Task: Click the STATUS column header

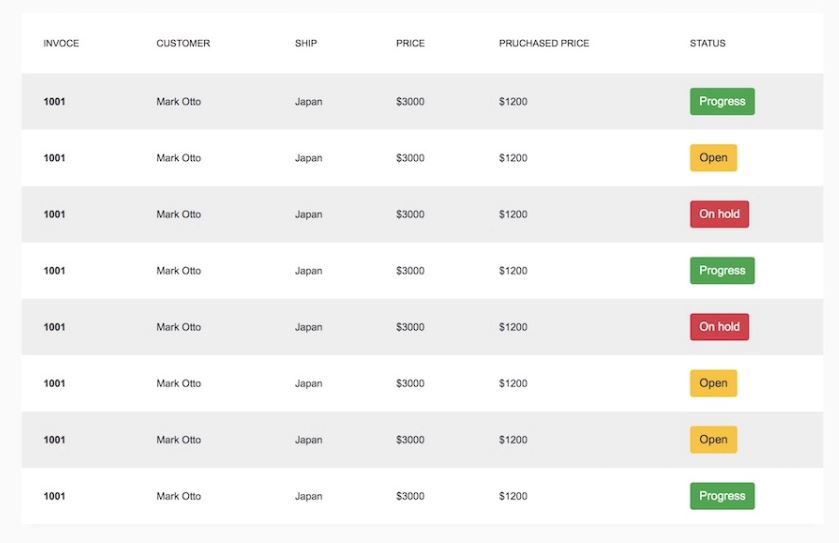Action: pos(707,44)
